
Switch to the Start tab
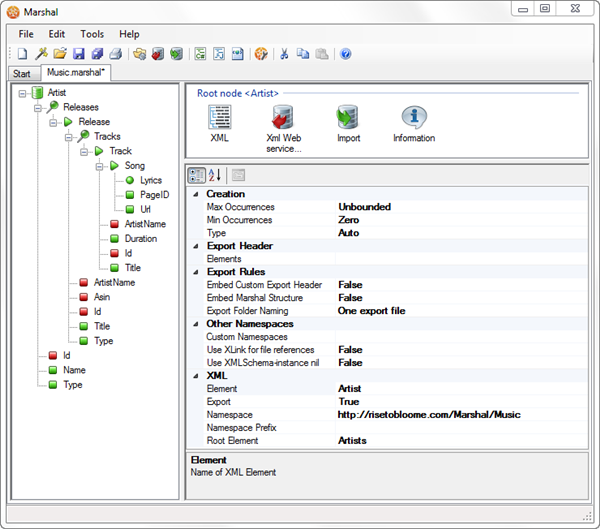22,73
